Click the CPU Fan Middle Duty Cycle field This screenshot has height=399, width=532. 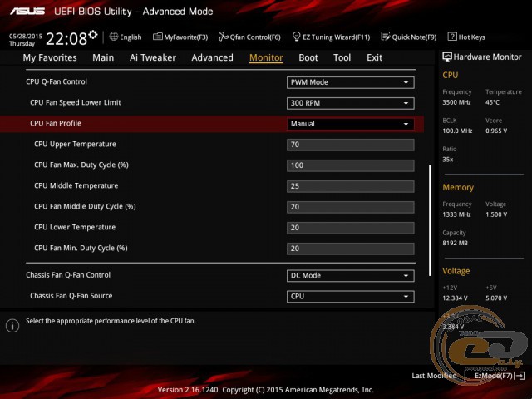(x=351, y=207)
